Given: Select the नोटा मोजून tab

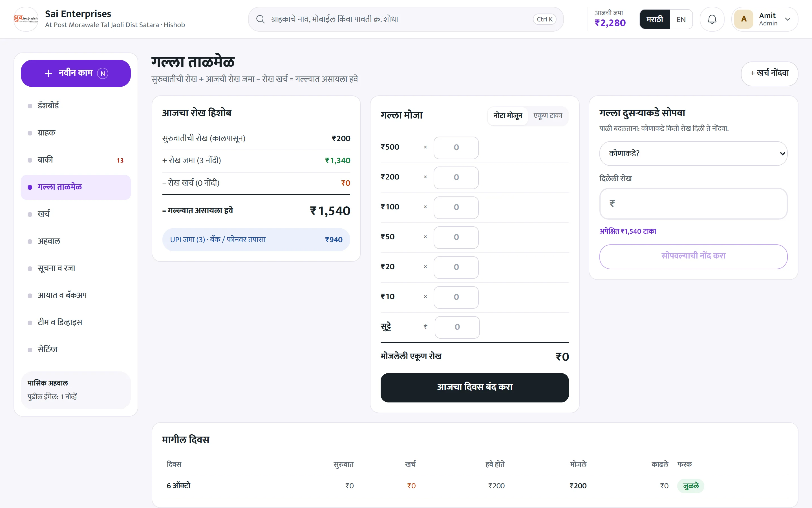Looking at the screenshot, I should coord(508,116).
